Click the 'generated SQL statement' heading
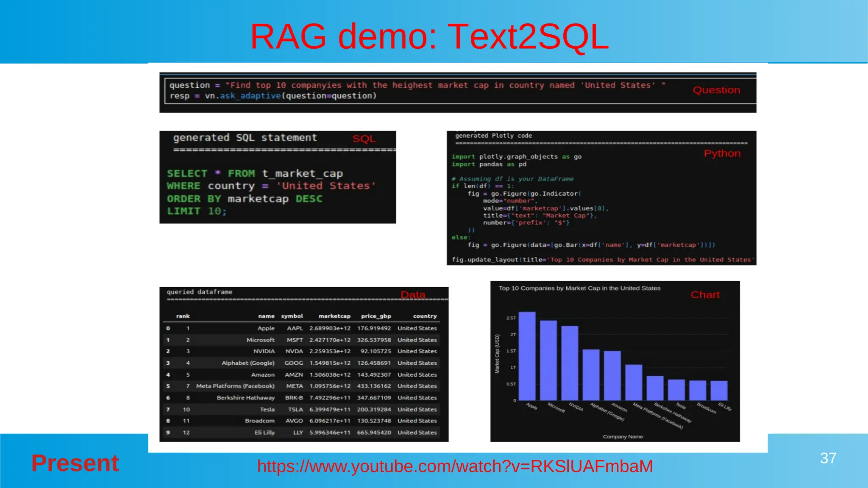This screenshot has height=488, width=868. coord(245,138)
